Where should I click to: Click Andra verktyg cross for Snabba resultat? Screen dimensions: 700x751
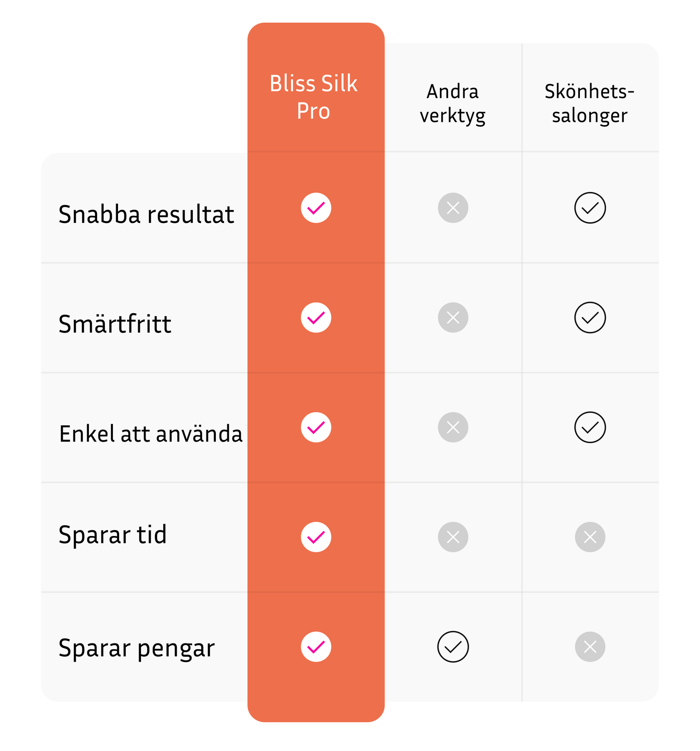tap(453, 208)
